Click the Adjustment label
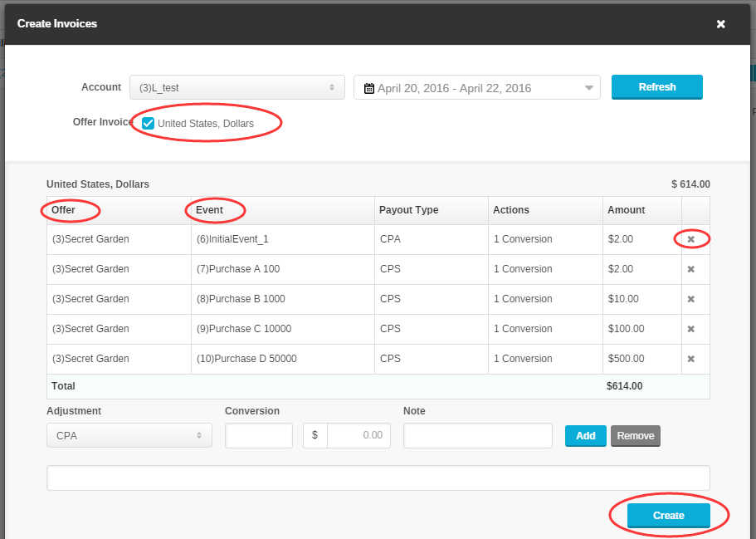This screenshot has height=539, width=756. point(74,411)
